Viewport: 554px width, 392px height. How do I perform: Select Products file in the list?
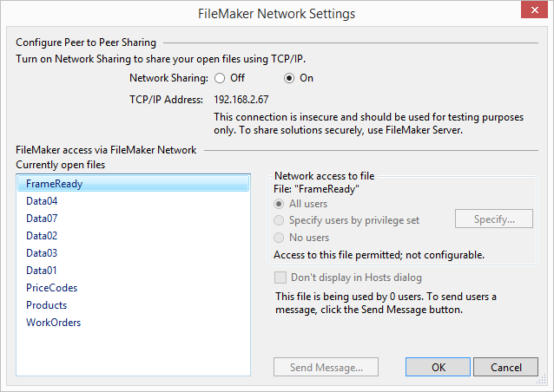[x=47, y=305]
